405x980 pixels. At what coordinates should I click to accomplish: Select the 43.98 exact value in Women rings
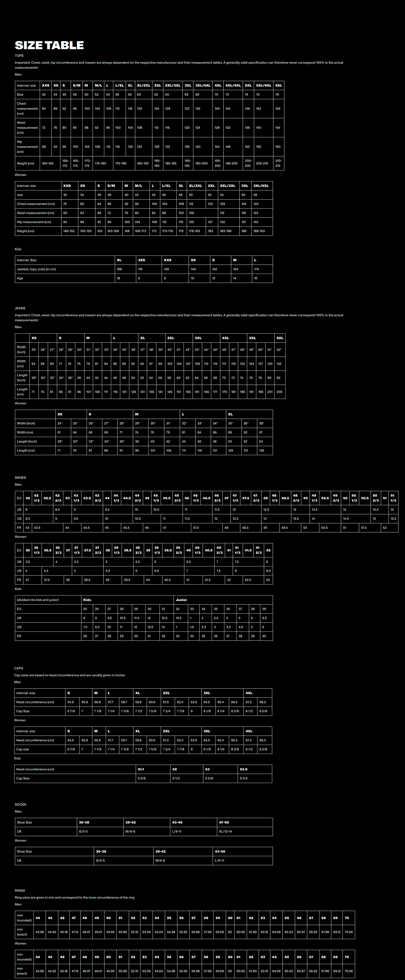40,971
